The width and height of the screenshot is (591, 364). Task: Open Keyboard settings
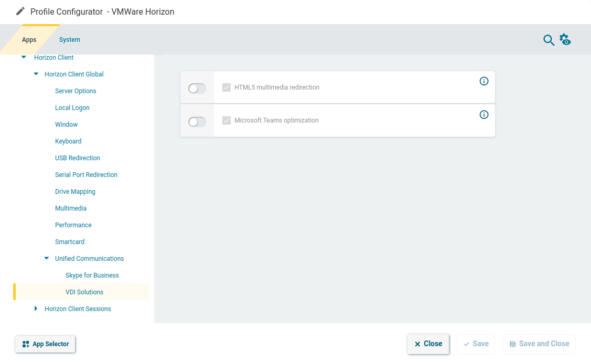[x=68, y=141]
